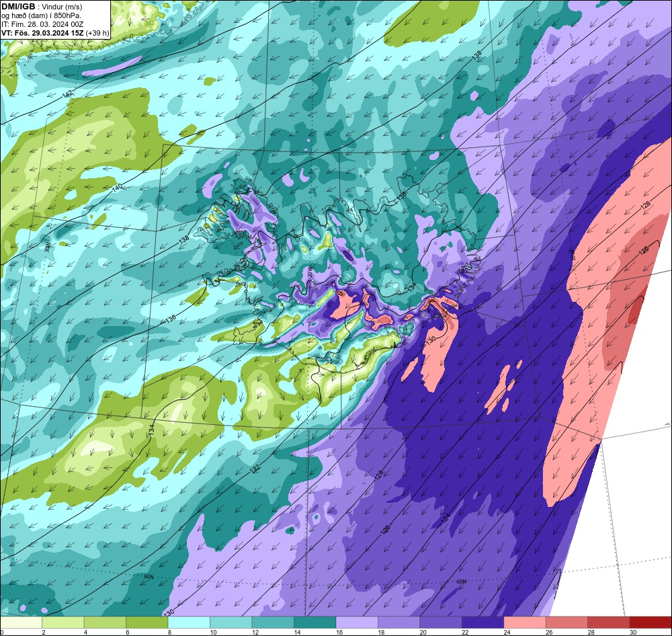Screen dimensions: 672x636
Task: Select the dark teal 14–16 m/s legend swatch
Action: tap(315, 623)
